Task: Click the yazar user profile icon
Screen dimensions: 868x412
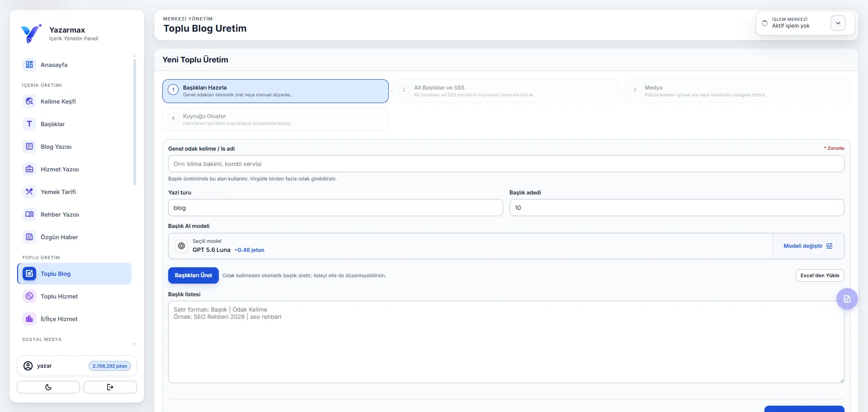Action: click(x=28, y=366)
